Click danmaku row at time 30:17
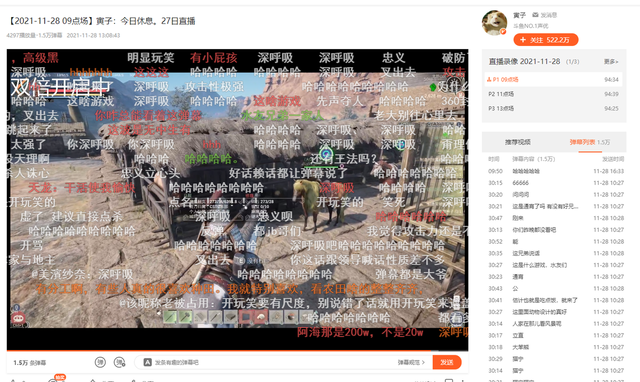This screenshot has height=382, width=640. (556, 335)
